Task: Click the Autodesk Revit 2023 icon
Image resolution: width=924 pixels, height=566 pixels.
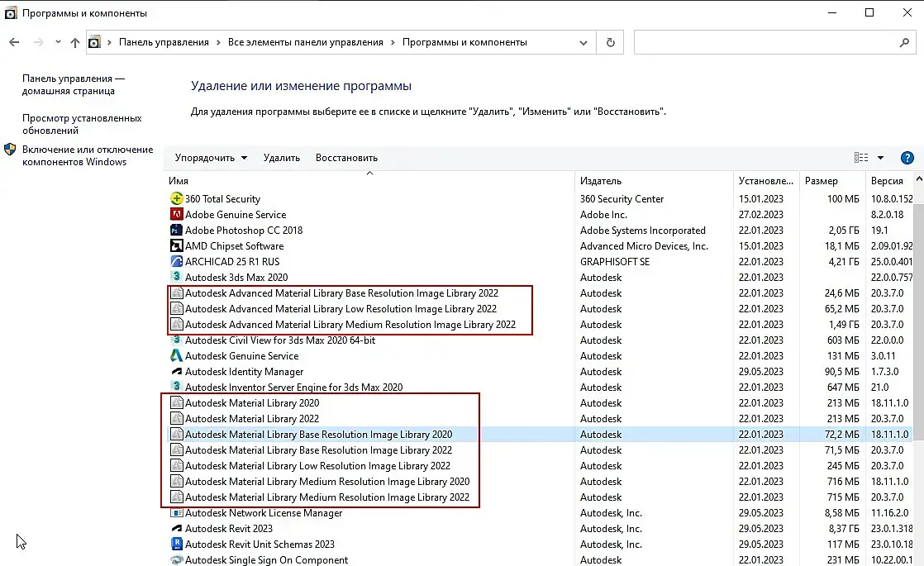Action: click(176, 528)
